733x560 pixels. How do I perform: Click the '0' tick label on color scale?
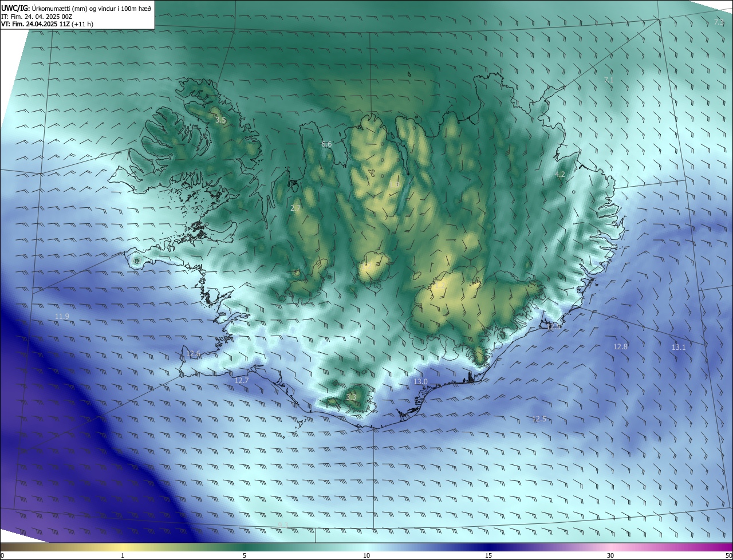click(2, 556)
